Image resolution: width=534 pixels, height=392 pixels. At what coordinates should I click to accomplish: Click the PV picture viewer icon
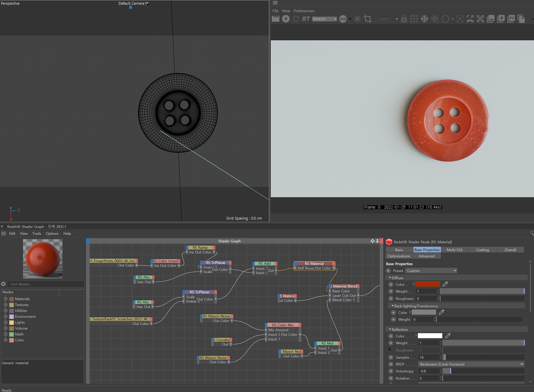tap(511, 19)
